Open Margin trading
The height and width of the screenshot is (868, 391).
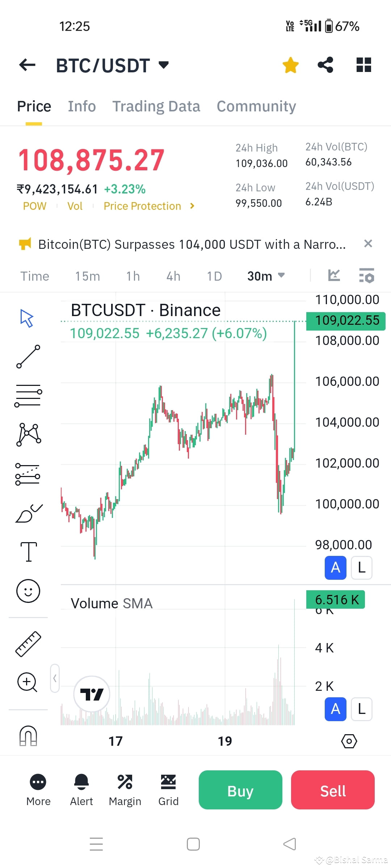click(125, 790)
